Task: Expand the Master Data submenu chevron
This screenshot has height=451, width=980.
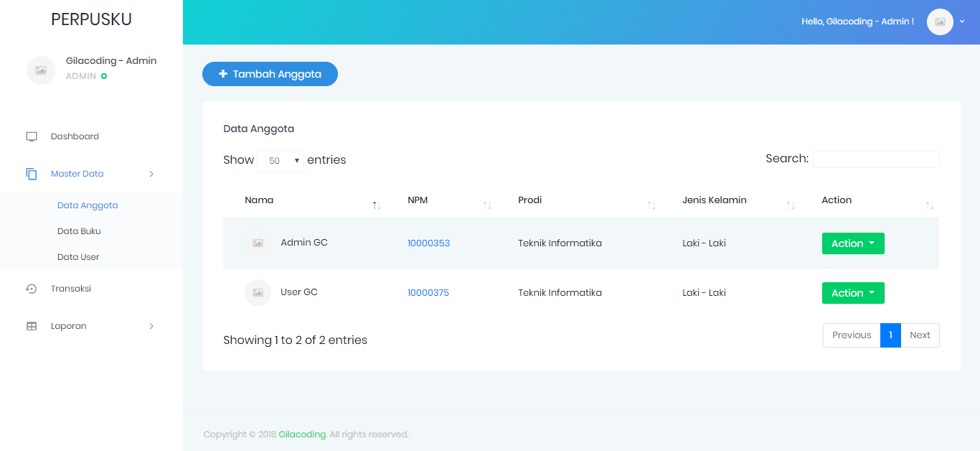Action: 151,174
